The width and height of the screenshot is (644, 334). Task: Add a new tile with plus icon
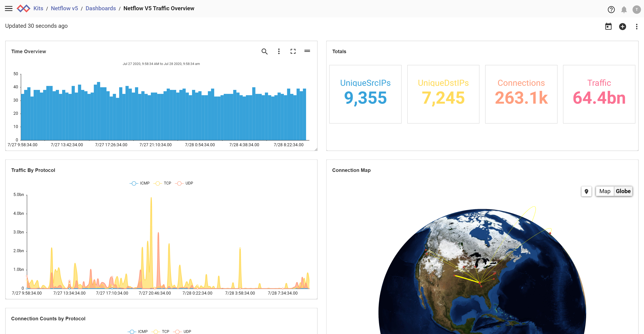pyautogui.click(x=622, y=26)
